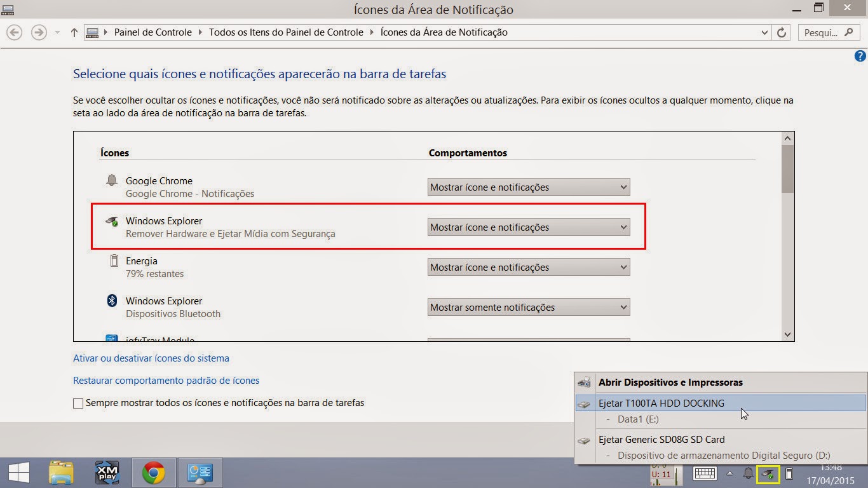The width and height of the screenshot is (868, 488).
Task: Check Sempre mostrar todos os ícones checkbox
Action: click(x=78, y=403)
